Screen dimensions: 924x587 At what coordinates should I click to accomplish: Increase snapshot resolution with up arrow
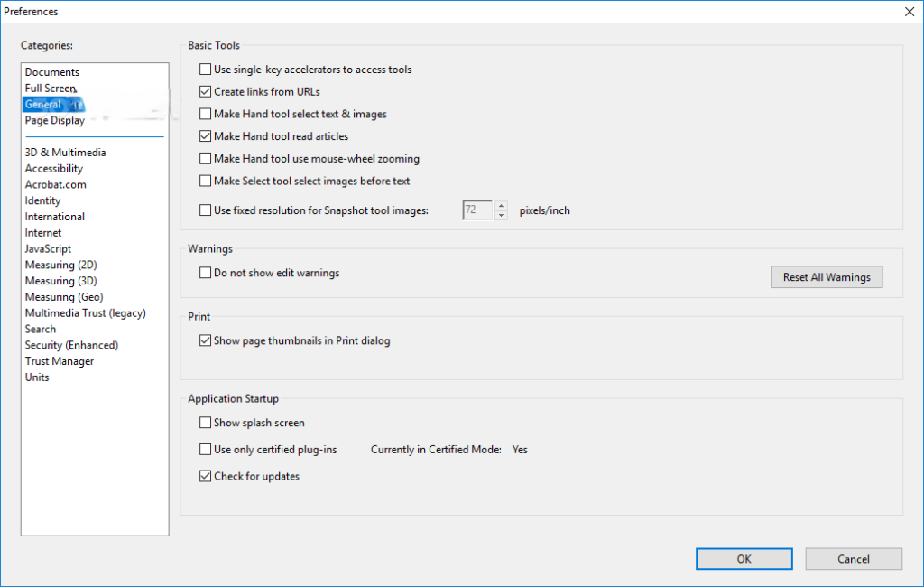coord(501,205)
